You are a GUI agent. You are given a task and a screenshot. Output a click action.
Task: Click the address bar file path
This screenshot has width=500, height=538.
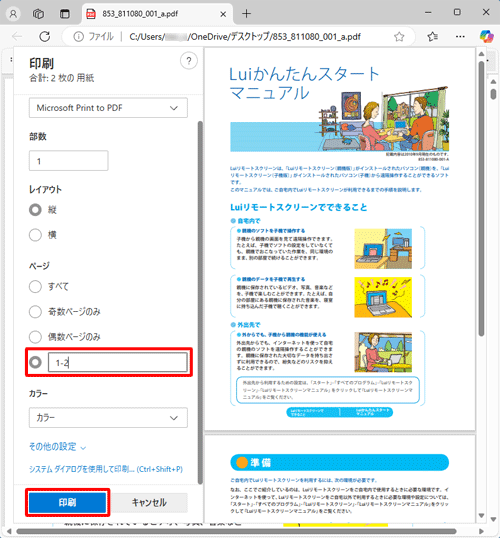click(245, 36)
